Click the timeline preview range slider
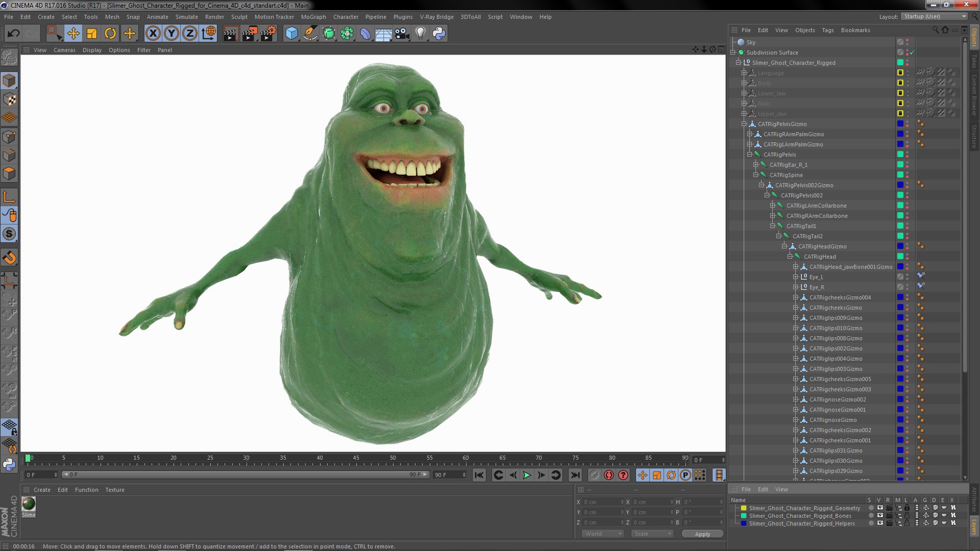The height and width of the screenshot is (551, 980). pyautogui.click(x=245, y=475)
